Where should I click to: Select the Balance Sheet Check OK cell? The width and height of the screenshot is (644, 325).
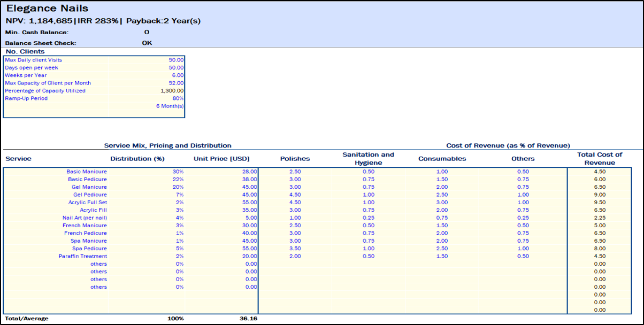coord(147,43)
